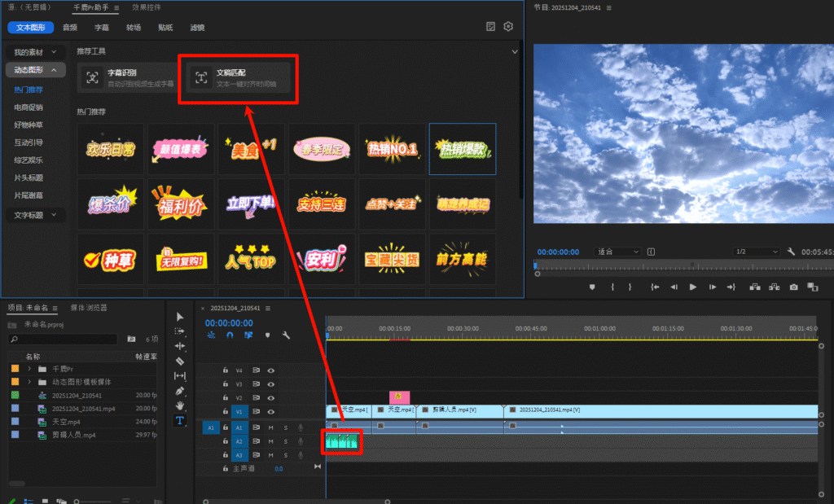
Task: Toggle V4 track visibility eye
Action: pyautogui.click(x=271, y=370)
